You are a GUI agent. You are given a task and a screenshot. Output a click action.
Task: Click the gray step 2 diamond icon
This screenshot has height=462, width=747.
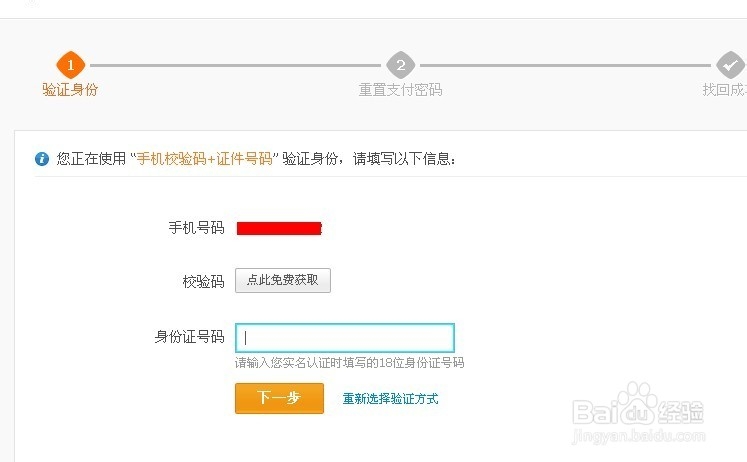click(x=401, y=65)
